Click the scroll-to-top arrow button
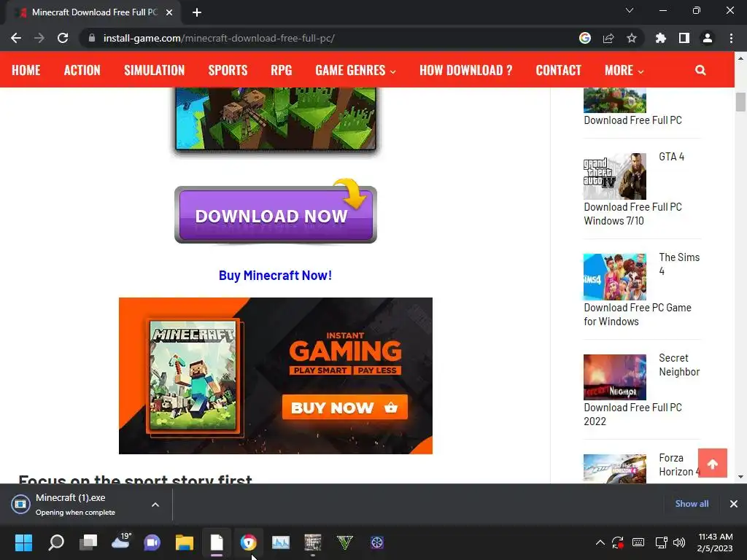Screen dimensions: 747x560 tap(712, 463)
